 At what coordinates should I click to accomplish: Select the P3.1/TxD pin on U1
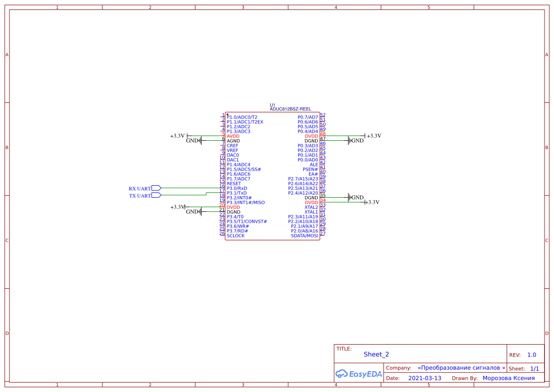tap(237, 193)
